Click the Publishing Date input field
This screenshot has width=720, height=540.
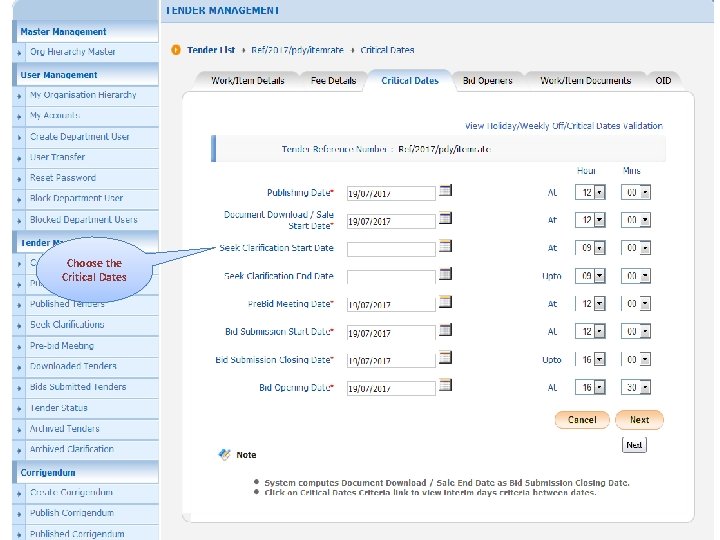click(x=391, y=193)
